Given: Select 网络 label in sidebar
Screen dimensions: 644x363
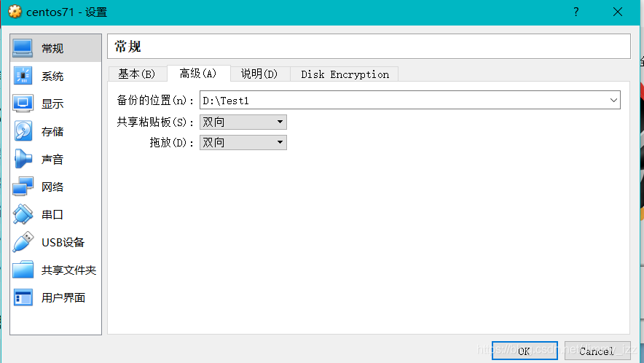Looking at the screenshot, I should [x=52, y=187].
